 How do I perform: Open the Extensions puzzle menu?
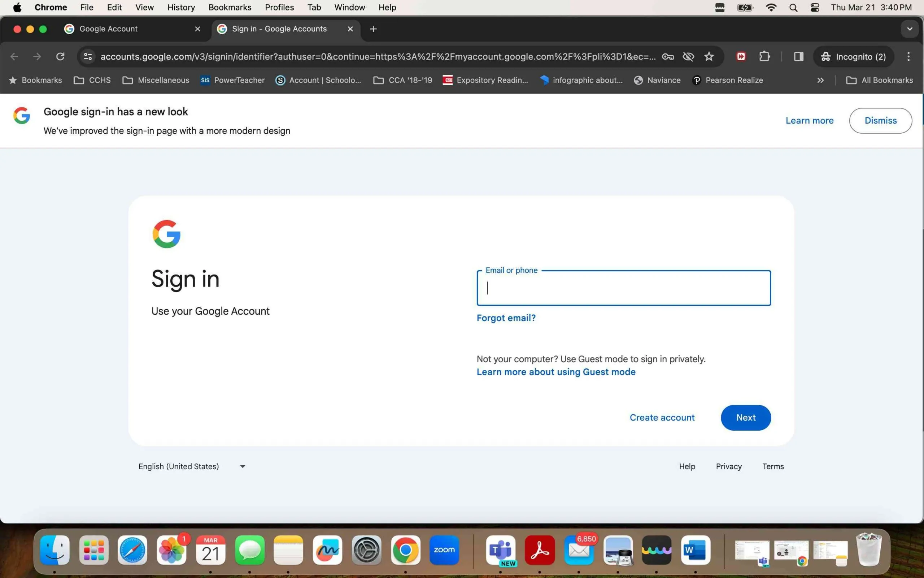[764, 57]
